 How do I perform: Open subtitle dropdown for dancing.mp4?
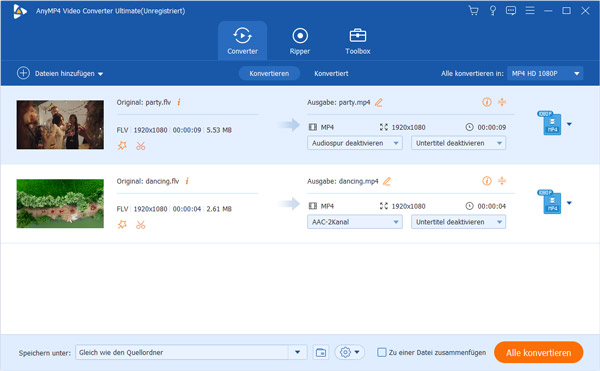[458, 222]
